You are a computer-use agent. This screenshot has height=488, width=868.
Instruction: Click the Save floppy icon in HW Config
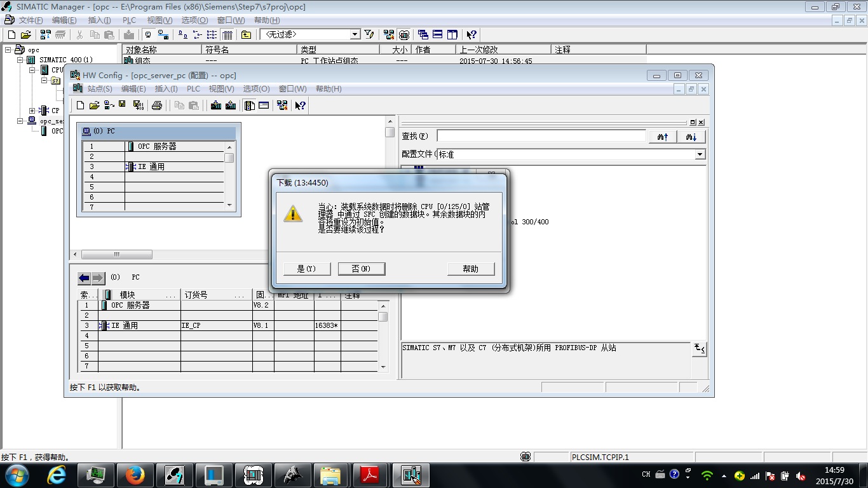coord(123,105)
